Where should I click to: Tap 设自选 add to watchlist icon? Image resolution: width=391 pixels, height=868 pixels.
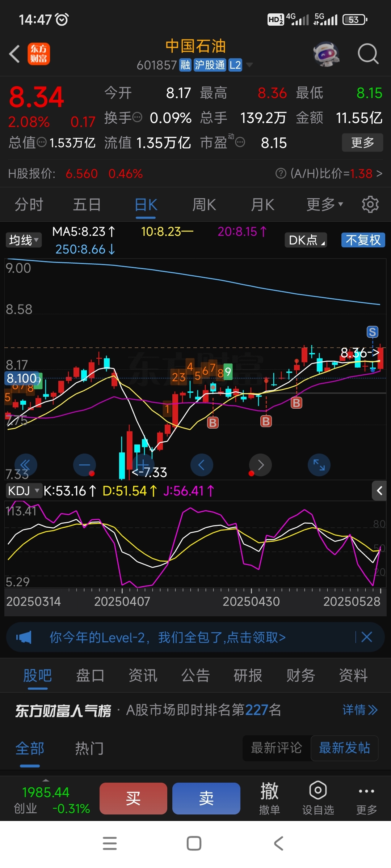point(318,798)
